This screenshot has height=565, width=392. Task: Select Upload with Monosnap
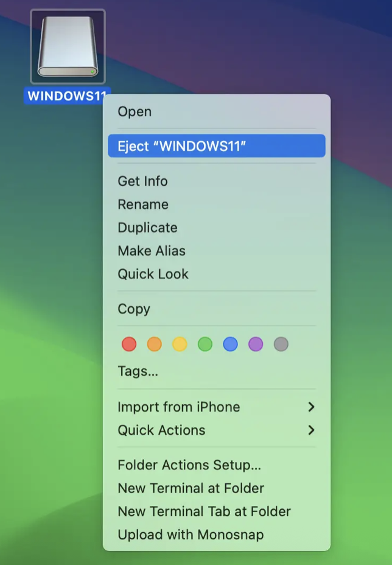click(217, 535)
